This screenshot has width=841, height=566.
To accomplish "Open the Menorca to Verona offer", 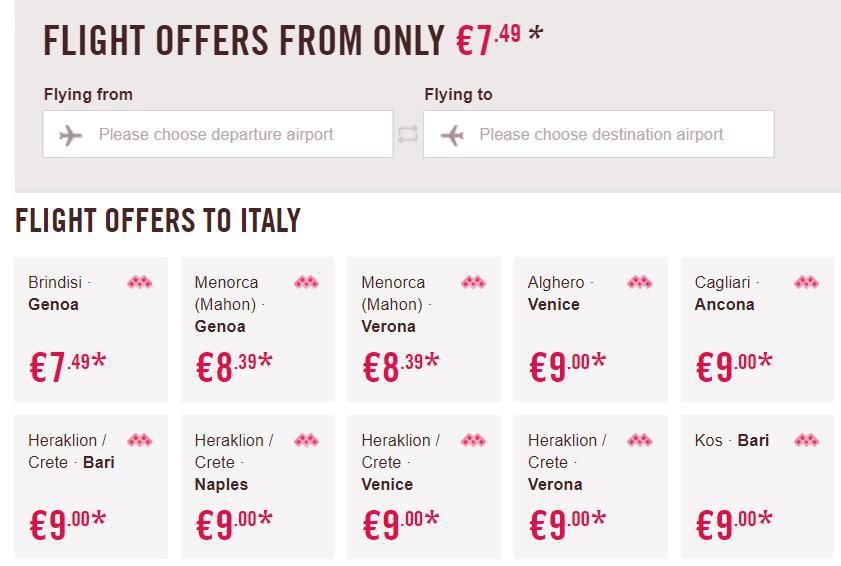I will 424,329.
